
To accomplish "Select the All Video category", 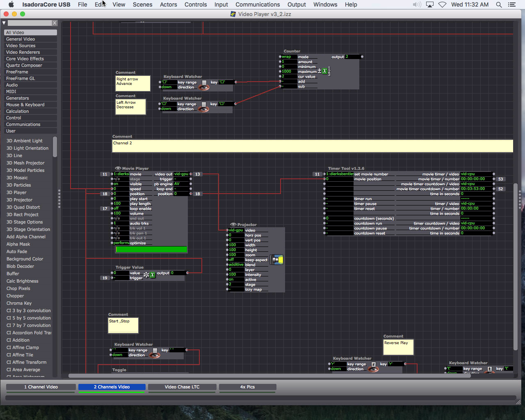I will tap(31, 32).
